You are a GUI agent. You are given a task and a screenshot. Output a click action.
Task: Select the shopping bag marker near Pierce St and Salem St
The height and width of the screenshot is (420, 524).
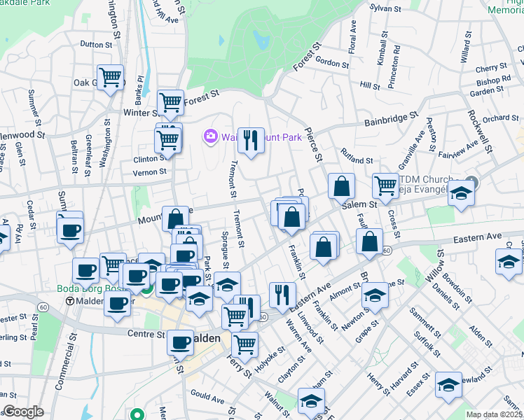pyautogui.click(x=341, y=188)
